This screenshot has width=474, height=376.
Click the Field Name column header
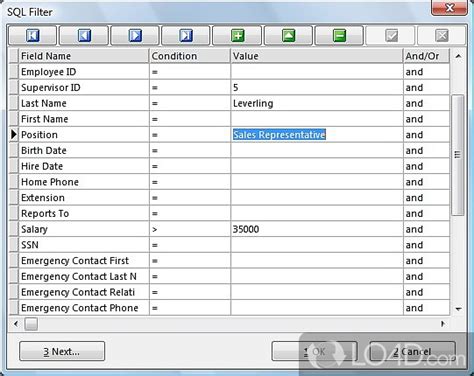84,56
